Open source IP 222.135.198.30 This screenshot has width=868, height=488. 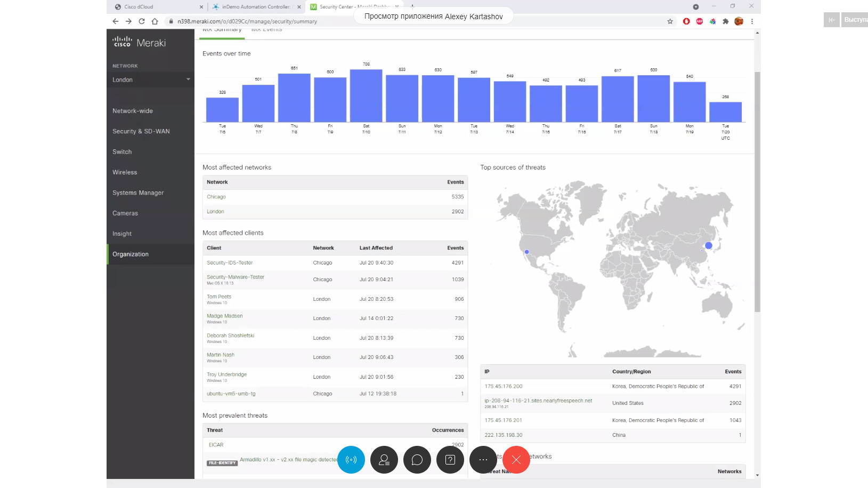coord(504,435)
